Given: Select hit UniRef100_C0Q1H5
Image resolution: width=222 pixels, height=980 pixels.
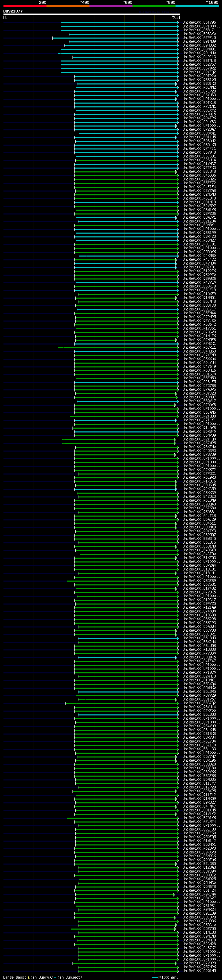Looking at the screenshot, I should coord(199,971).
